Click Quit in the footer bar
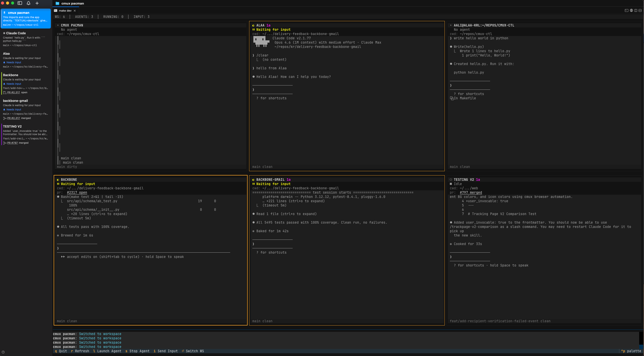 pyautogui.click(x=61, y=351)
